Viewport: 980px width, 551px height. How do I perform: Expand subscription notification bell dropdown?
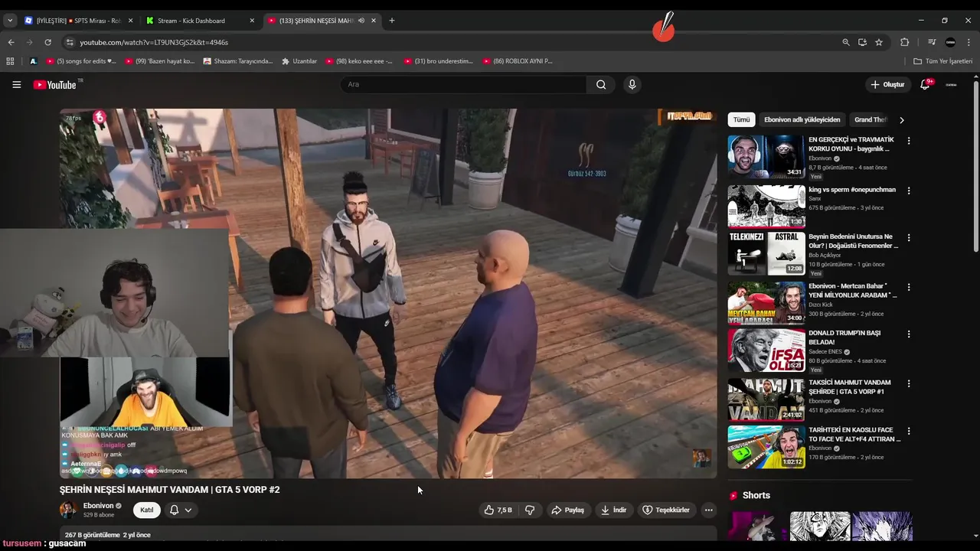point(181,510)
